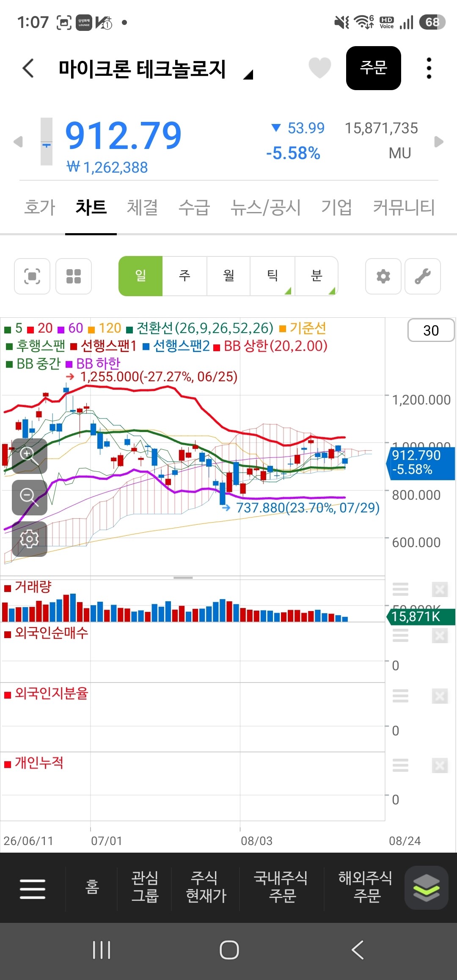Reorder the 외국인지분율 panel handle

(400, 696)
